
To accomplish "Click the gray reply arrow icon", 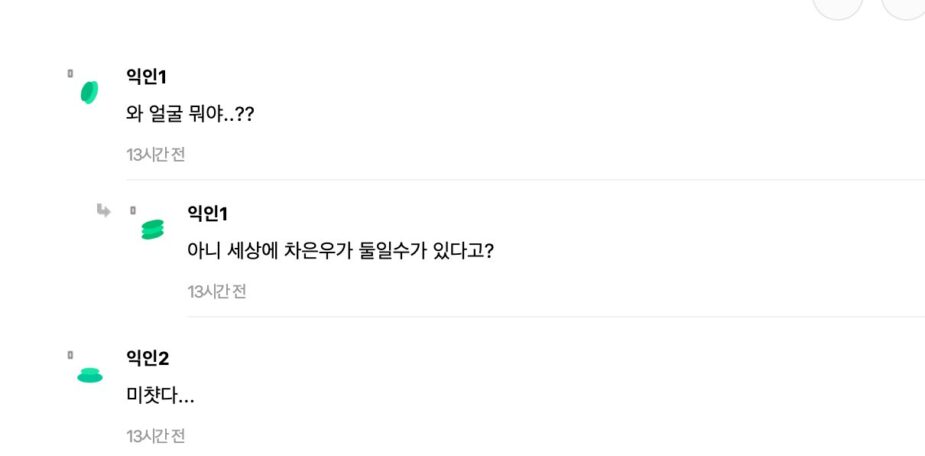I will coord(103,210).
